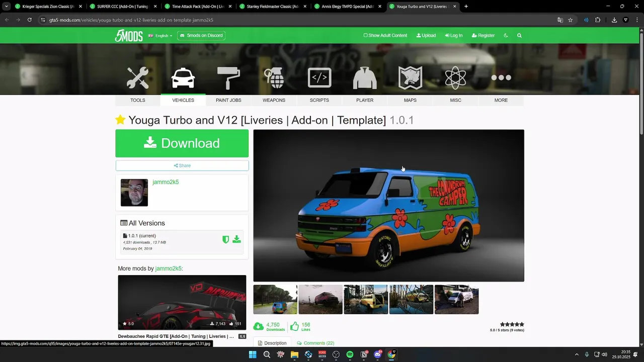This screenshot has width=644, height=362.
Task: Open OBS Studio from the taskbar
Action: coord(336,354)
